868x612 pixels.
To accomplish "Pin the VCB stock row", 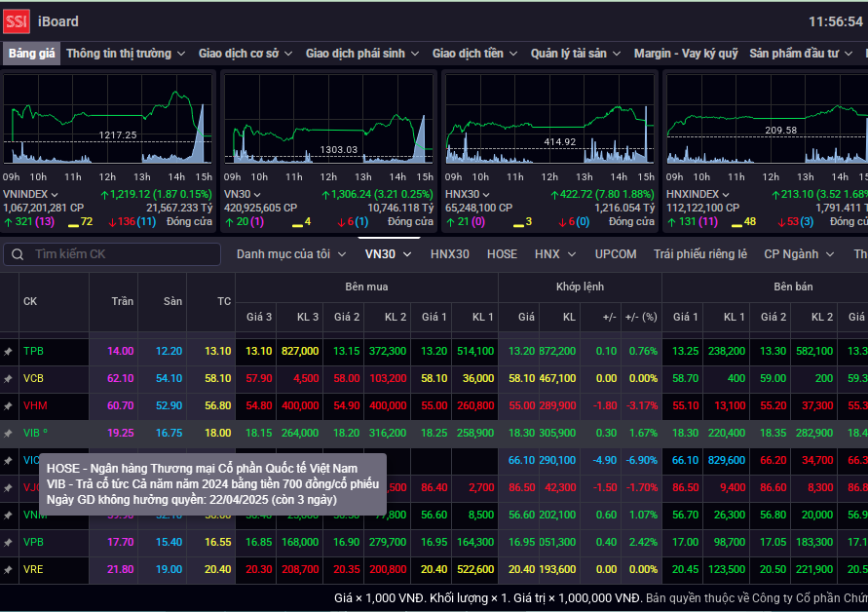I will [9, 379].
